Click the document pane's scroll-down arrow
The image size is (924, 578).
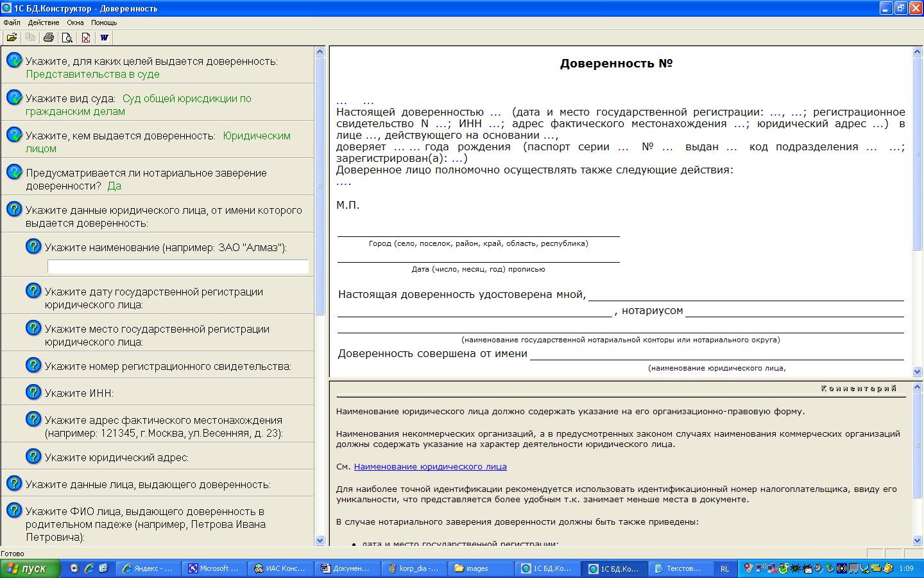pos(917,371)
